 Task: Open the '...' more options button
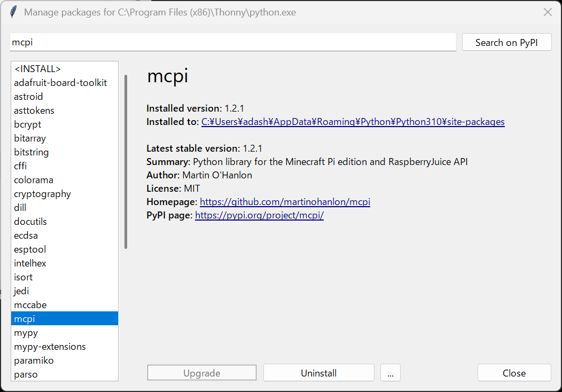click(391, 373)
